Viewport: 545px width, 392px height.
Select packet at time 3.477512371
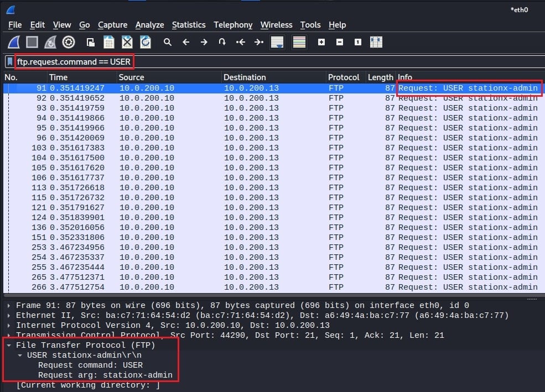(x=274, y=277)
